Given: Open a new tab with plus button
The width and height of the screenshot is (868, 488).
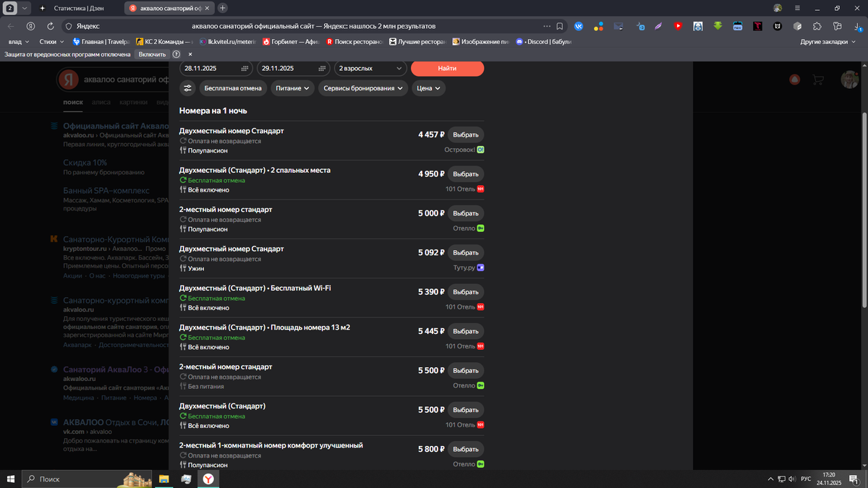Looking at the screenshot, I should (x=223, y=8).
